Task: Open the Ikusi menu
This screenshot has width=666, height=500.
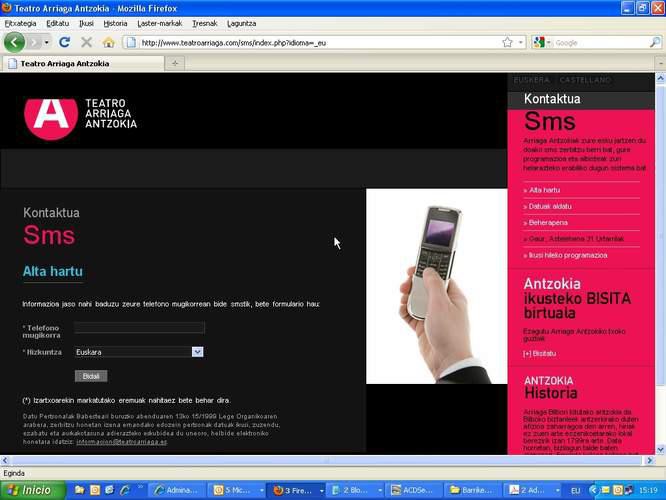Action: click(86, 24)
